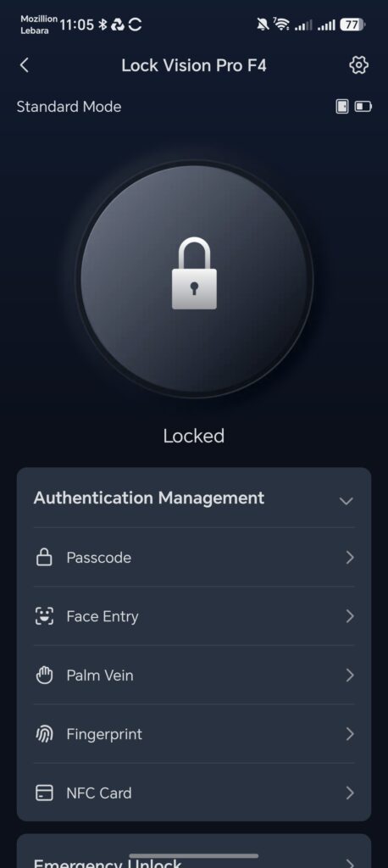Tap the padlock icon beside Passcode
The image size is (388, 868).
pyautogui.click(x=44, y=558)
